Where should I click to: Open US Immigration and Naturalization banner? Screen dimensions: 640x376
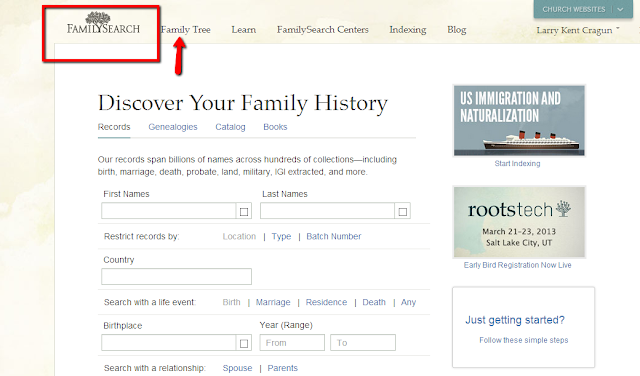coord(519,120)
